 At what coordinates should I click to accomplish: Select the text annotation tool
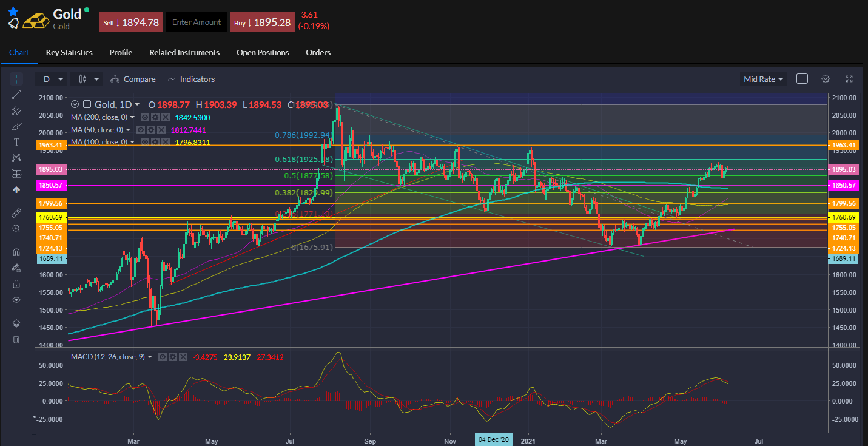pos(16,142)
